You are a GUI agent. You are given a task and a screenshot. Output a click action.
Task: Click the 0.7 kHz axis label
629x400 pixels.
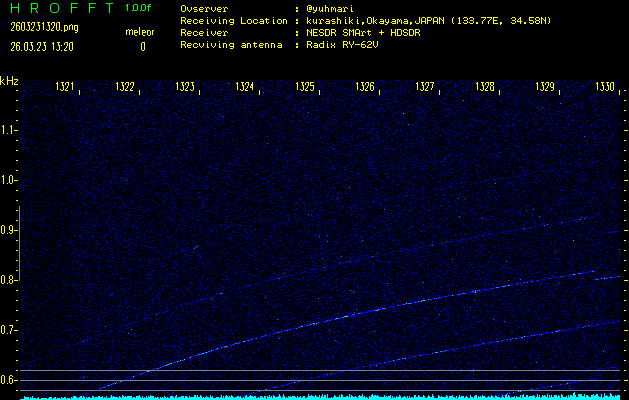9,330
